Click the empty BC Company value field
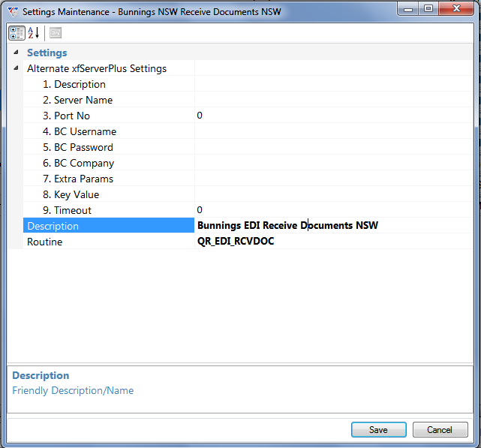The image size is (481, 448). pos(334,163)
